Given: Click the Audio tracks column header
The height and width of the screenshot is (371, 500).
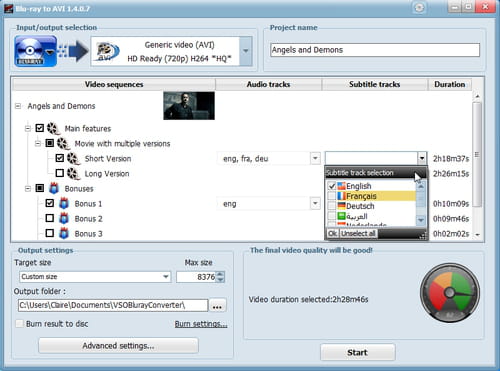Looking at the screenshot, I should click(268, 84).
